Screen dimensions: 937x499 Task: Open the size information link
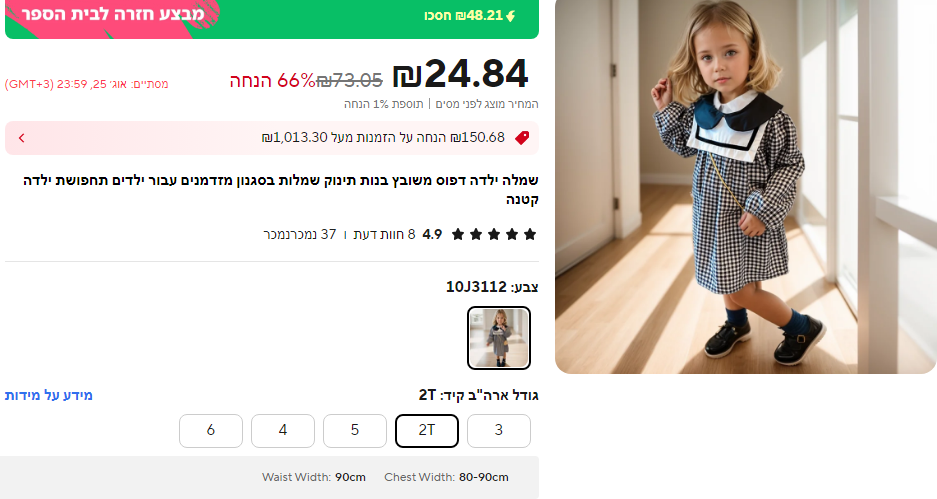coord(48,395)
